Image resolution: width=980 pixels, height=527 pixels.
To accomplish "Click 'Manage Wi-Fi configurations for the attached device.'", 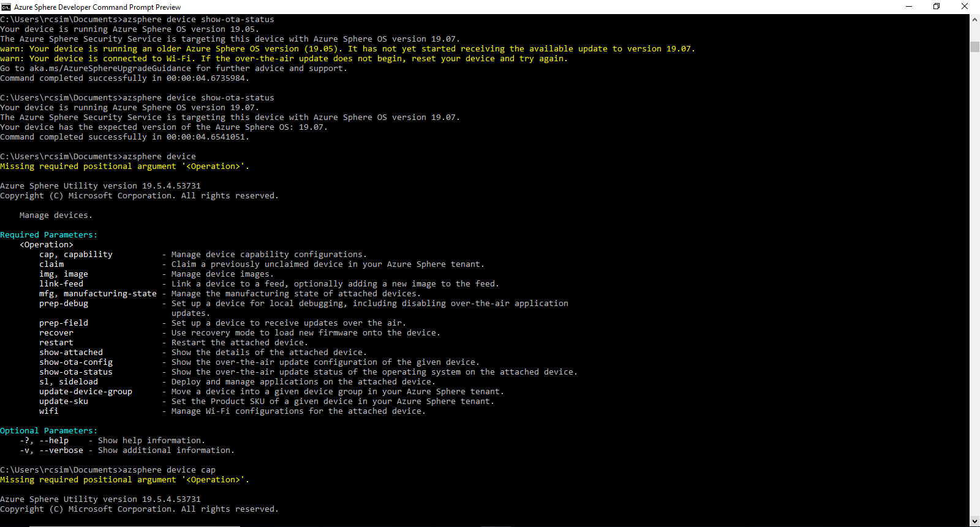I will tap(298, 411).
